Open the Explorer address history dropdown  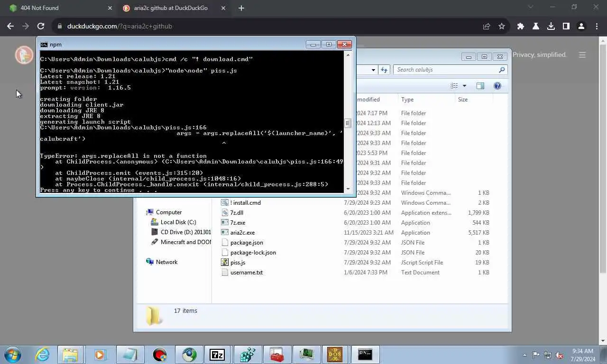(373, 70)
